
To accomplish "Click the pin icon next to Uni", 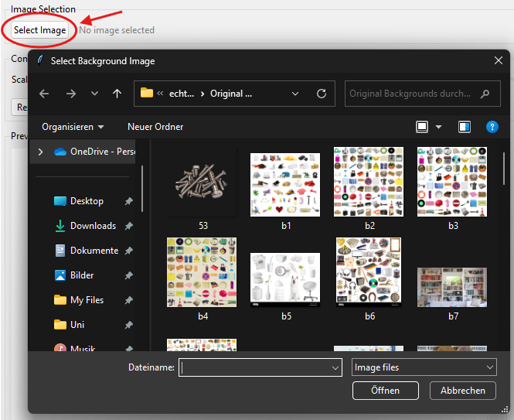I will (x=129, y=325).
